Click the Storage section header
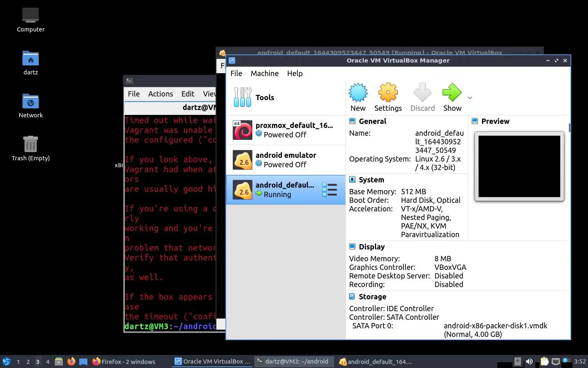 pyautogui.click(x=372, y=296)
